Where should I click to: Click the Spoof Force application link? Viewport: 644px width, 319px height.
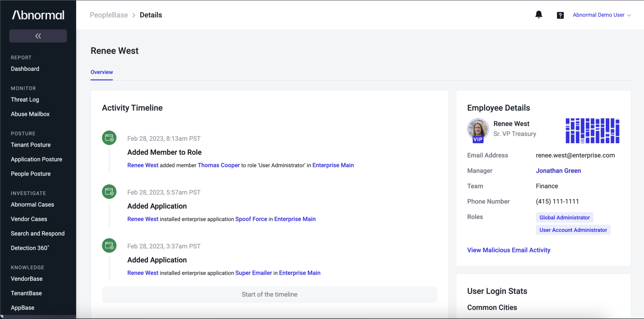[x=251, y=219]
